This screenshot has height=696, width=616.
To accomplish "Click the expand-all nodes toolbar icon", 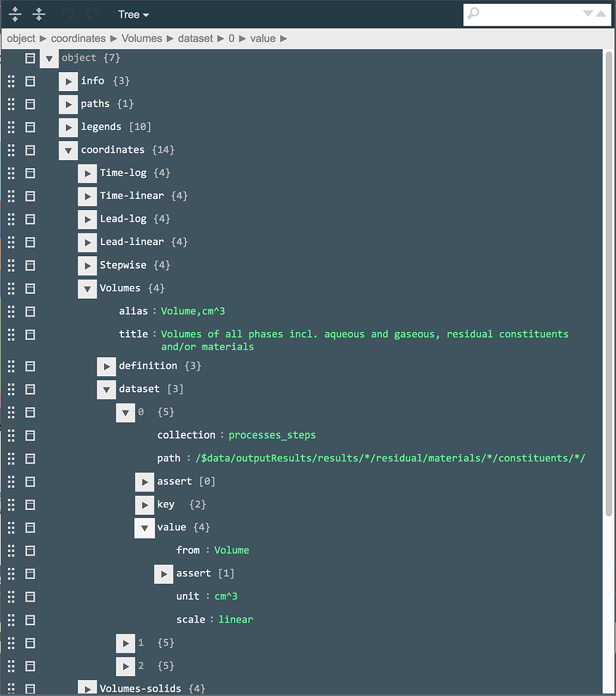I will point(14,14).
